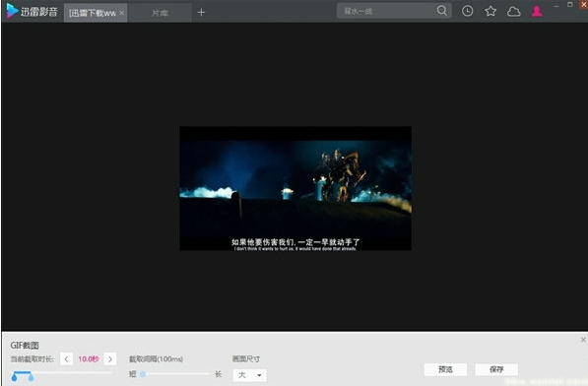Screen dimensions: 588x386
Task: Switch to the 片库 tab
Action: point(161,13)
